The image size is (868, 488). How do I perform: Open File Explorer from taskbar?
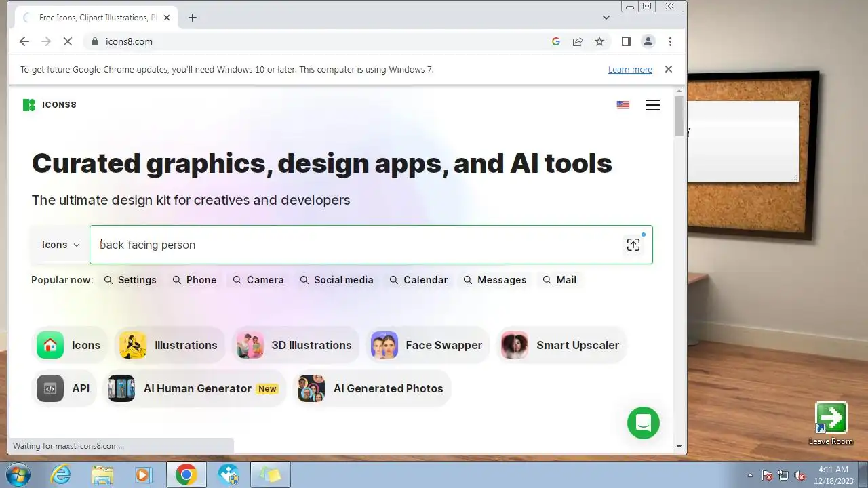[102, 474]
